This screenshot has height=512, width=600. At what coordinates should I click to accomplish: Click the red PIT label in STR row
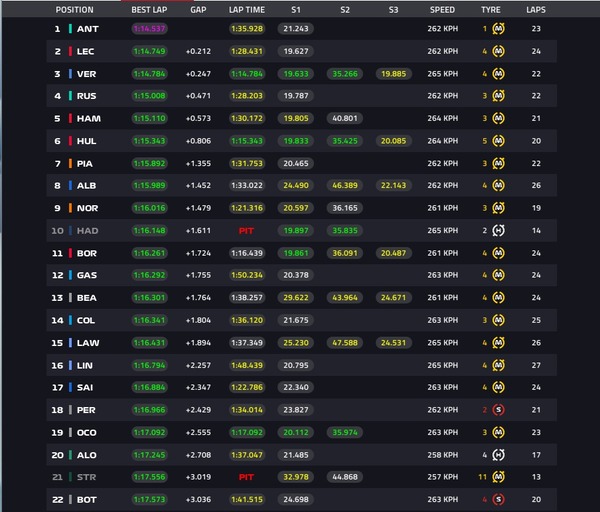(246, 477)
